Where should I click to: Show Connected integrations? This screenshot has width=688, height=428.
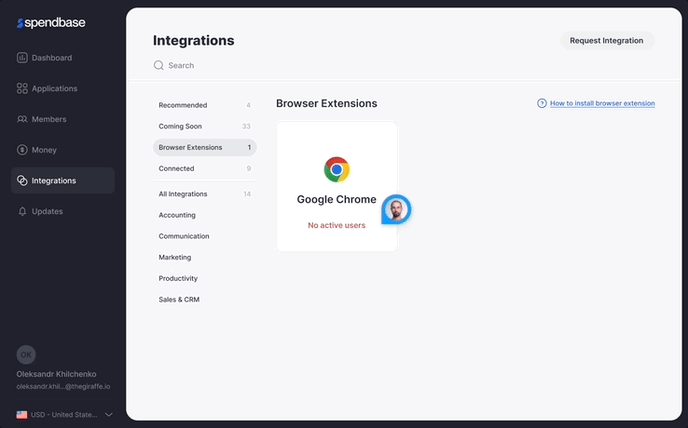point(177,169)
